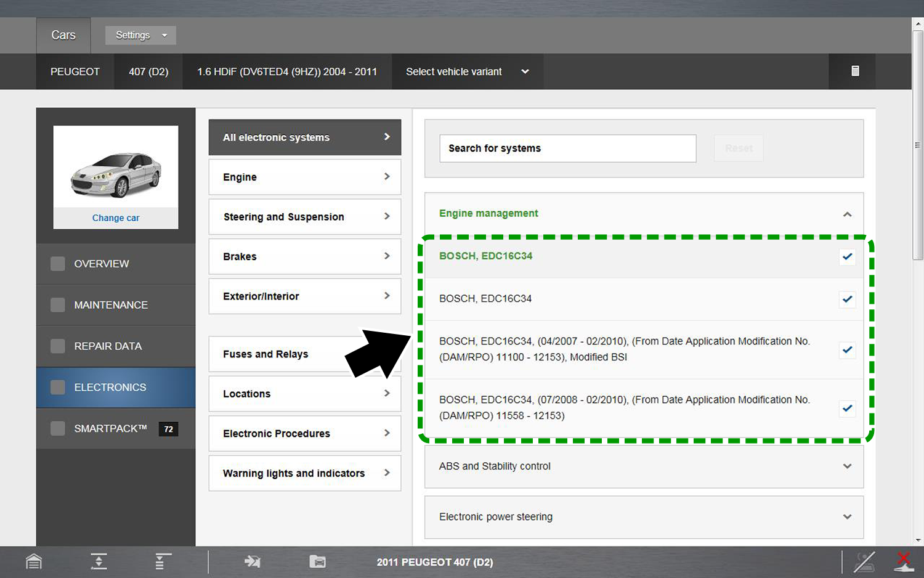
Task: Click the vertical scrollbar thumb on right edge
Action: click(x=918, y=145)
